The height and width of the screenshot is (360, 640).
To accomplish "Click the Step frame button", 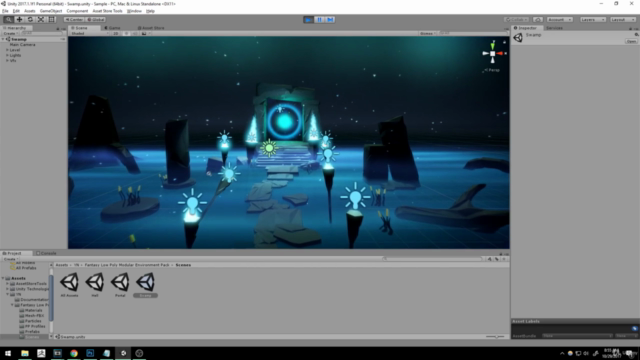I will coord(330,19).
